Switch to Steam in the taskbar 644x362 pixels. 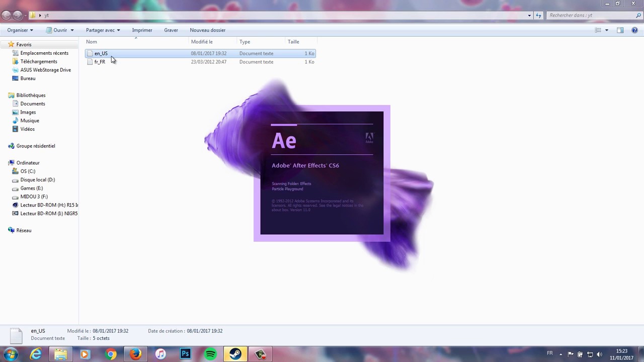point(235,354)
